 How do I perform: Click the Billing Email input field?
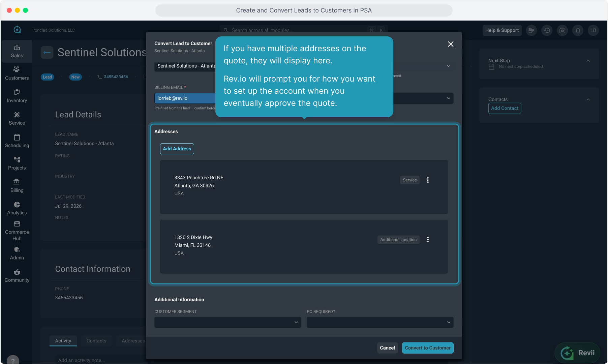click(185, 98)
